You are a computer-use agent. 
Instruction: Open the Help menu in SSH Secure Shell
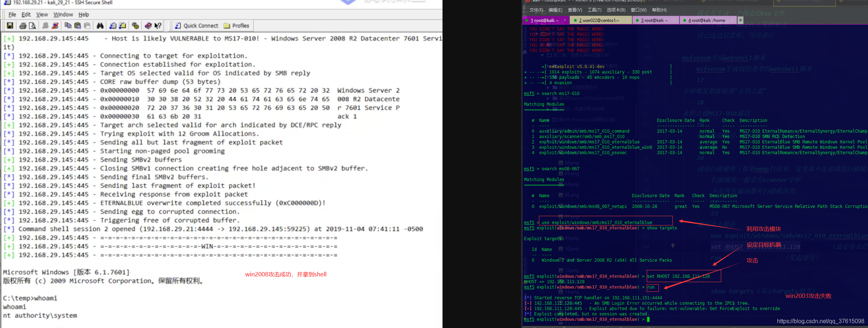[x=84, y=14]
